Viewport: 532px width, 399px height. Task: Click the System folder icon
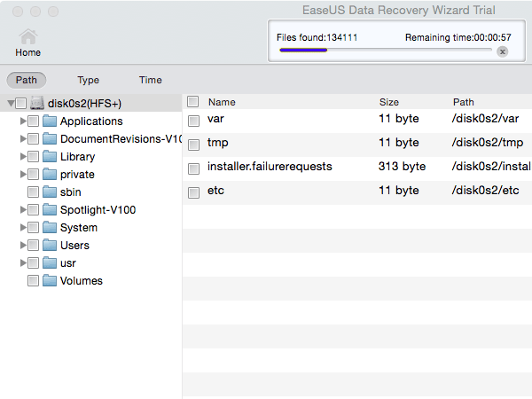coord(50,227)
